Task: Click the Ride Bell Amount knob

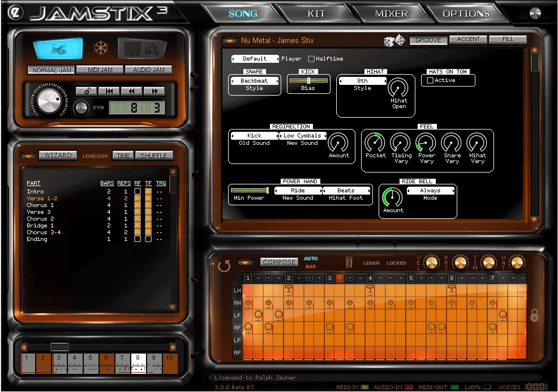Action: [x=393, y=197]
